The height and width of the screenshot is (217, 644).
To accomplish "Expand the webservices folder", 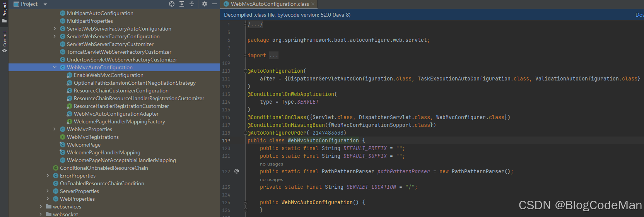I will 41,207.
